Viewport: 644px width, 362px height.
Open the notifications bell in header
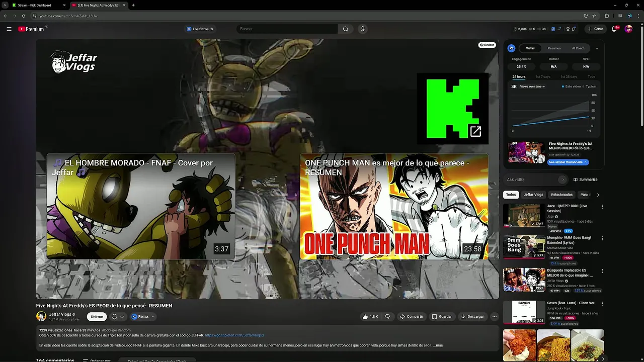tap(614, 29)
